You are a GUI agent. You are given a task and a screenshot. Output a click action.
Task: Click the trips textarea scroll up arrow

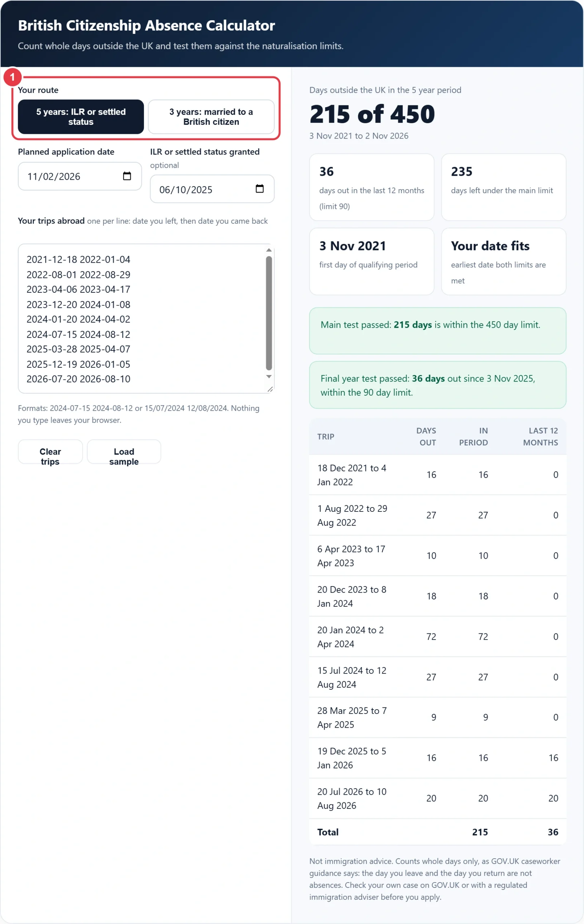point(269,250)
